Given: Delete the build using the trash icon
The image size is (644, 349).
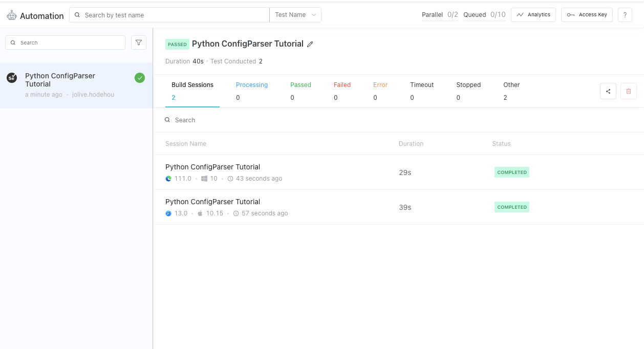Looking at the screenshot, I should (x=629, y=92).
